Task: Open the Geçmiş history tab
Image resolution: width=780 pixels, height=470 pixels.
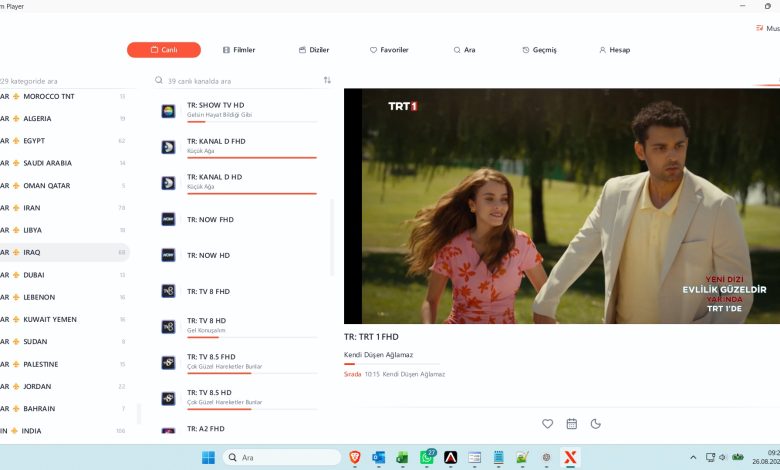Action: (539, 50)
